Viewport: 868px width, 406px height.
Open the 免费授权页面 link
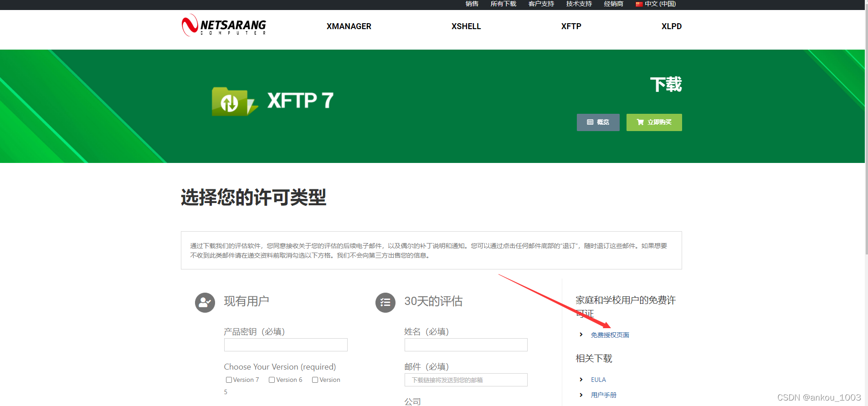610,335
